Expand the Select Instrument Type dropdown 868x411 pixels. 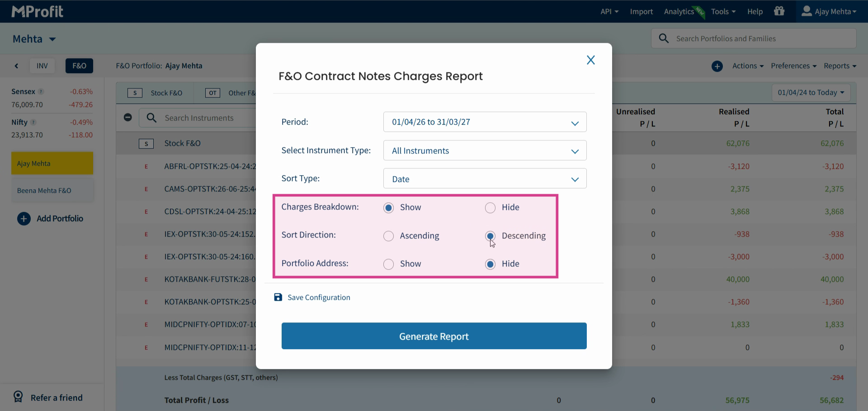click(x=485, y=150)
